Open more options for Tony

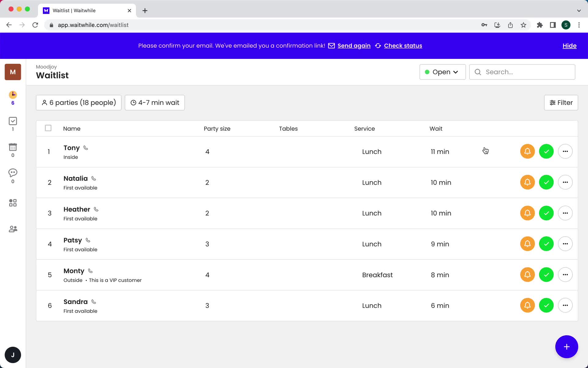pyautogui.click(x=565, y=151)
